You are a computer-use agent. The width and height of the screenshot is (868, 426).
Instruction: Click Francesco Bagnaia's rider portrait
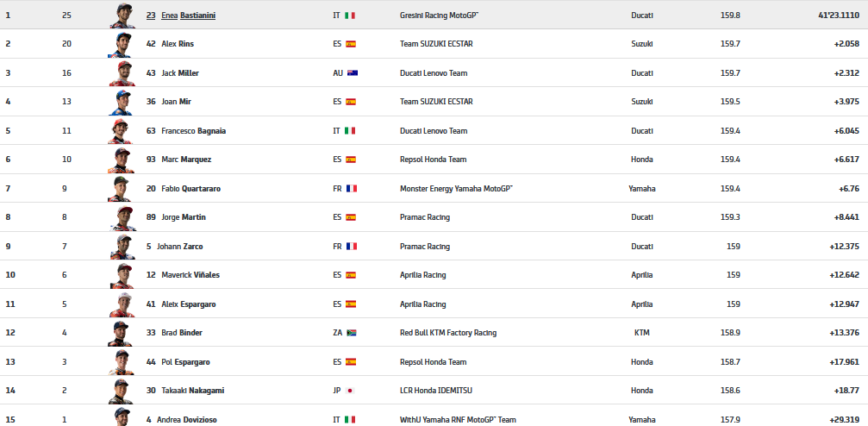[x=122, y=131]
